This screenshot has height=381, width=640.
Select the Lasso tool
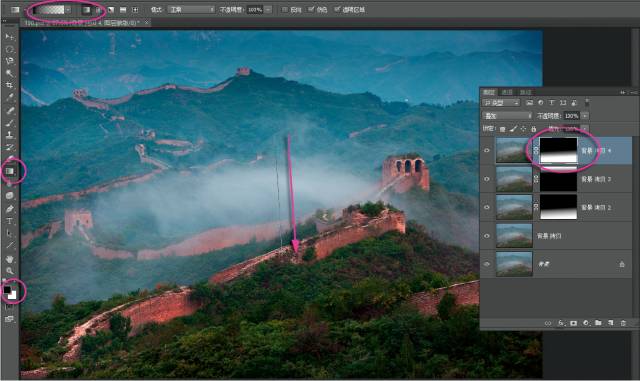(9, 61)
